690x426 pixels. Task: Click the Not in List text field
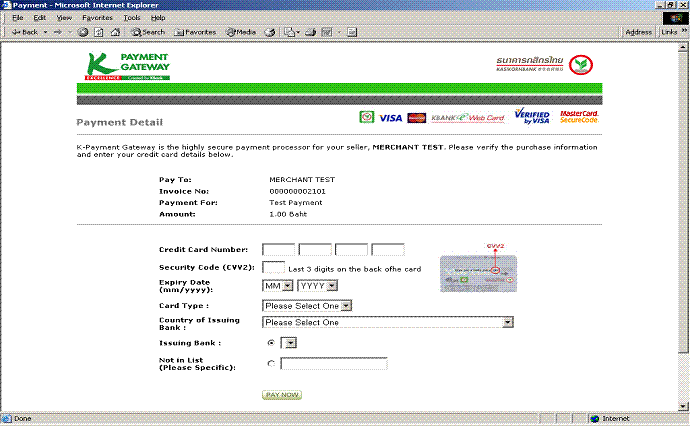334,364
